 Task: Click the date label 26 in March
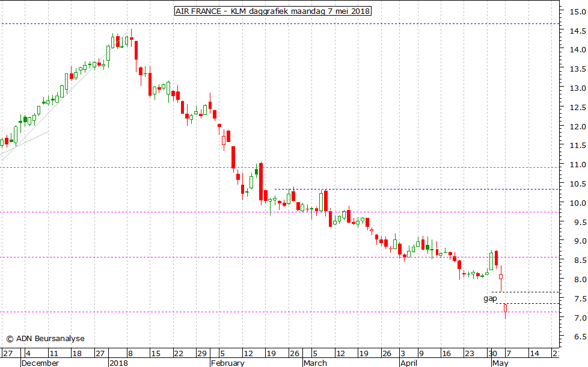pos(387,354)
